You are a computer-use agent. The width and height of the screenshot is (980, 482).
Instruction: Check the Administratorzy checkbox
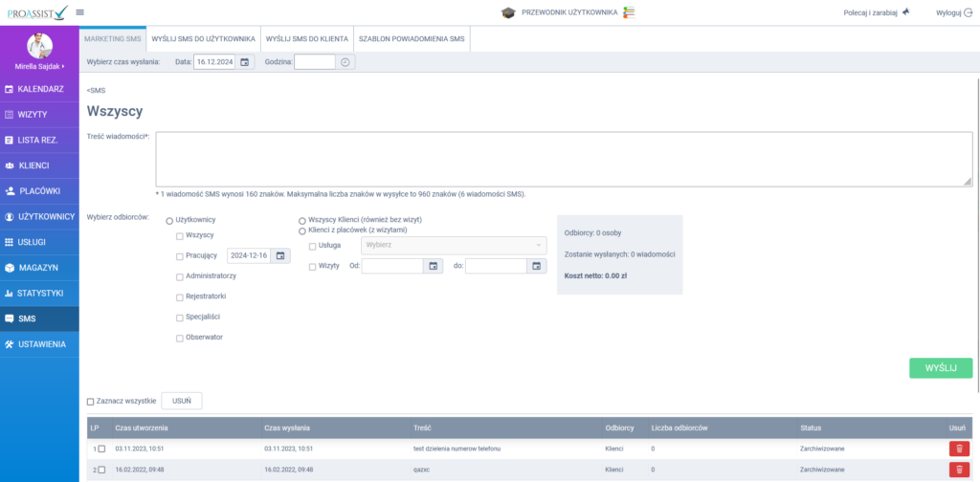[180, 276]
